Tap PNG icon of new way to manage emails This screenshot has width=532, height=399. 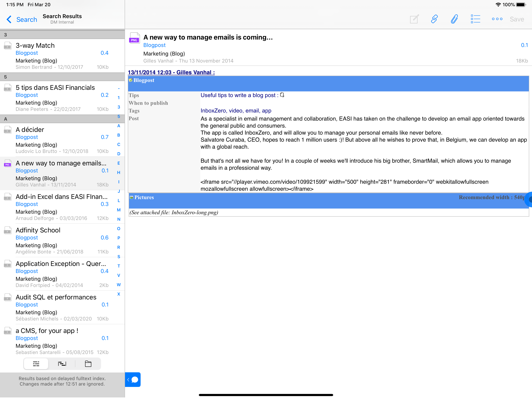[x=8, y=163]
